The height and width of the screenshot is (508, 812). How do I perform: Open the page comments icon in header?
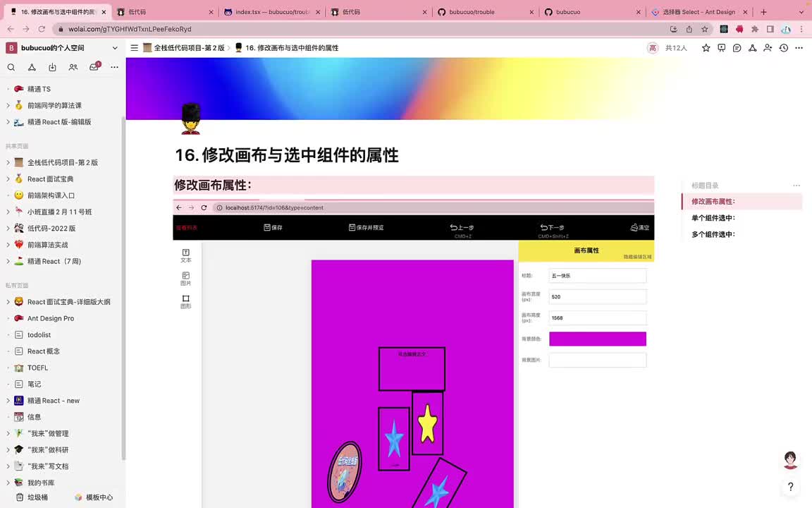[x=737, y=48]
